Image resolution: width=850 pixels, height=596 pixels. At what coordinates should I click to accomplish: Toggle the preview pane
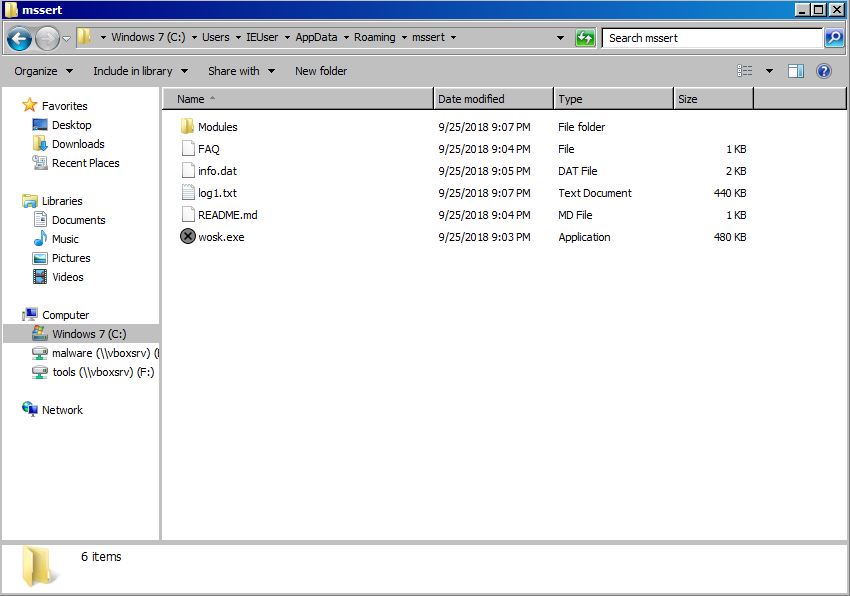click(795, 71)
